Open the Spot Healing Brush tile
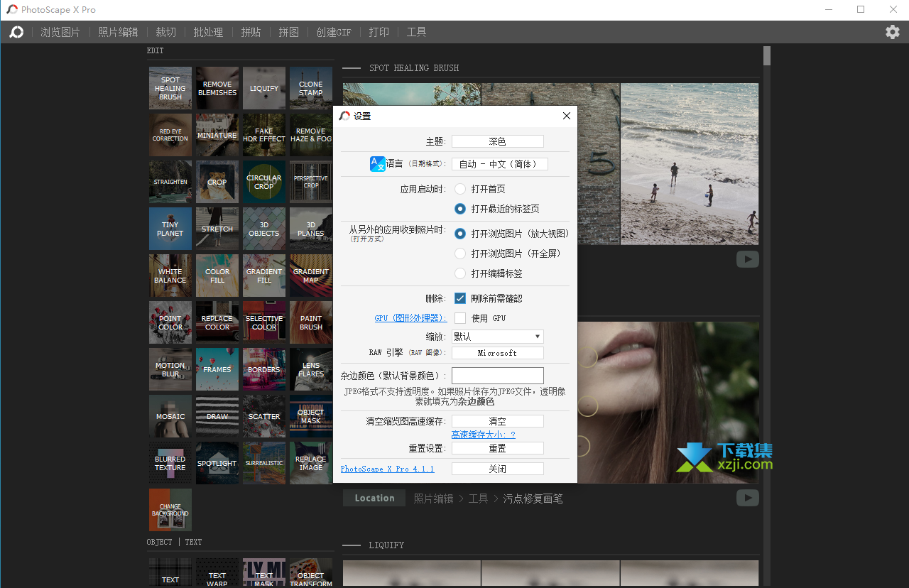Viewport: 909px width, 588px height. (170, 88)
